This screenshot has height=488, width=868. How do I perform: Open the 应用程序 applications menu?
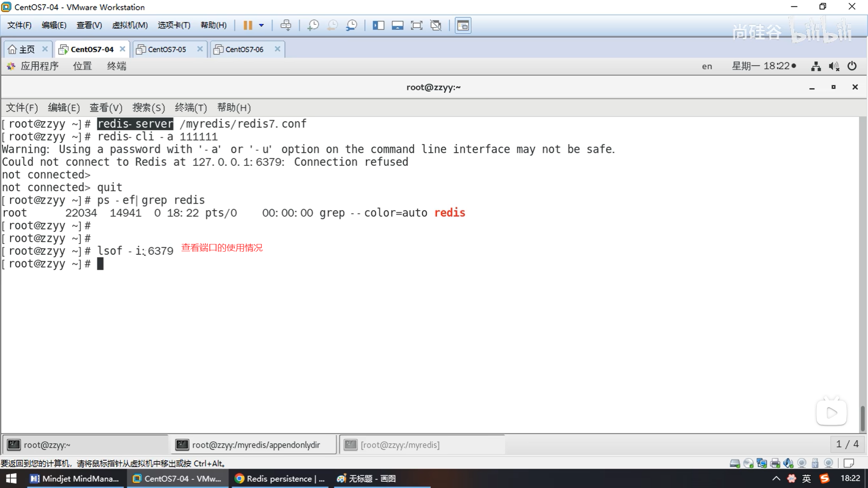click(39, 66)
